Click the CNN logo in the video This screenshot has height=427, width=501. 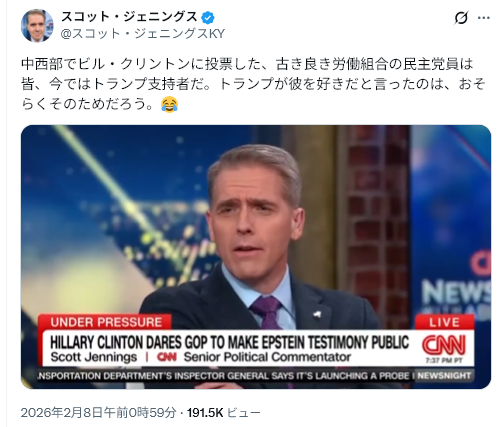pos(444,345)
